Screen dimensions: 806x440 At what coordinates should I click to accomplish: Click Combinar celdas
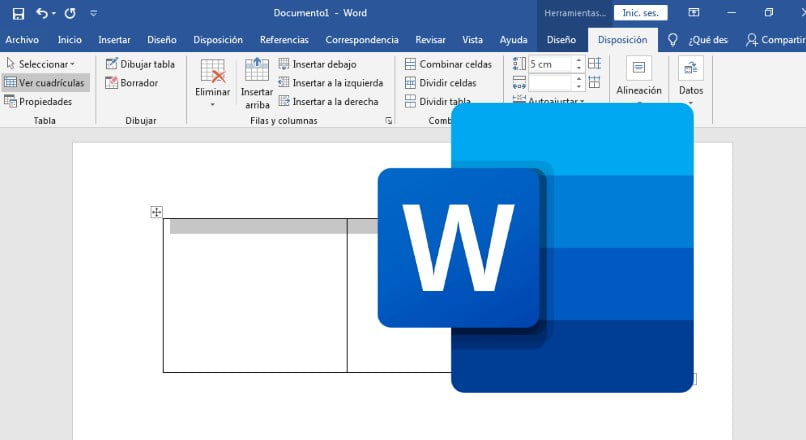point(448,64)
